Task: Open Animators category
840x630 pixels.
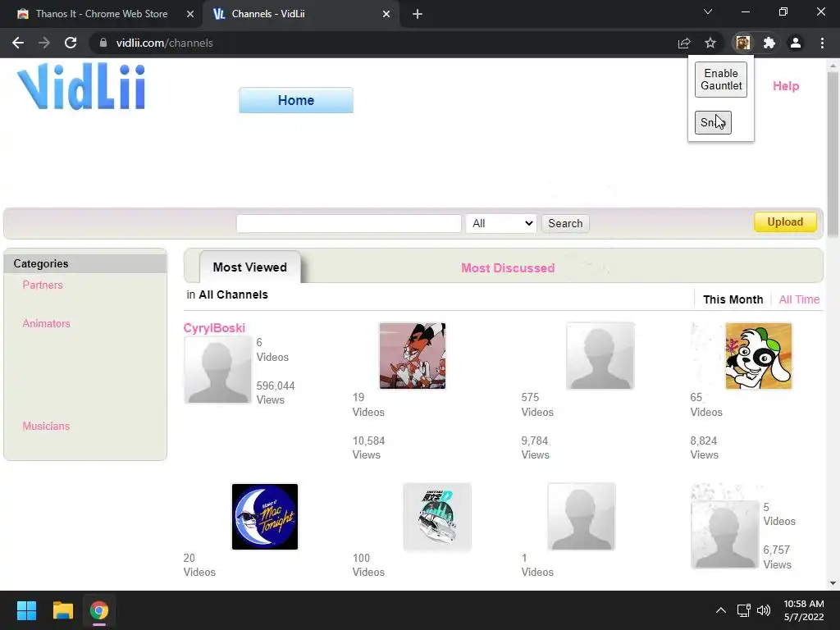Action: click(46, 323)
